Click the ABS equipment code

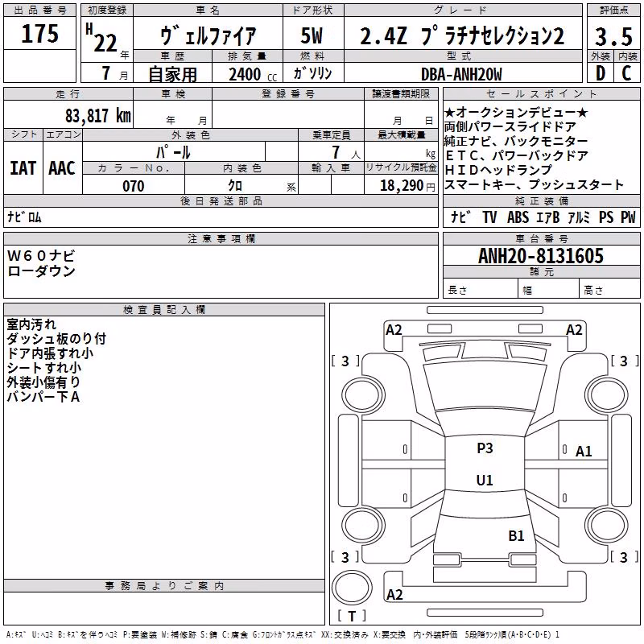[518, 217]
